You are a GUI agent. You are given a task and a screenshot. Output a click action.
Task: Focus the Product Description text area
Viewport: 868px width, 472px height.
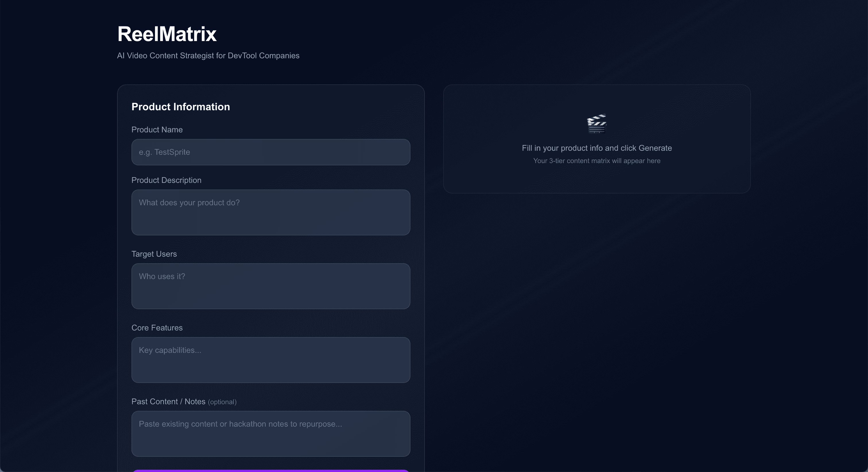[x=271, y=212]
